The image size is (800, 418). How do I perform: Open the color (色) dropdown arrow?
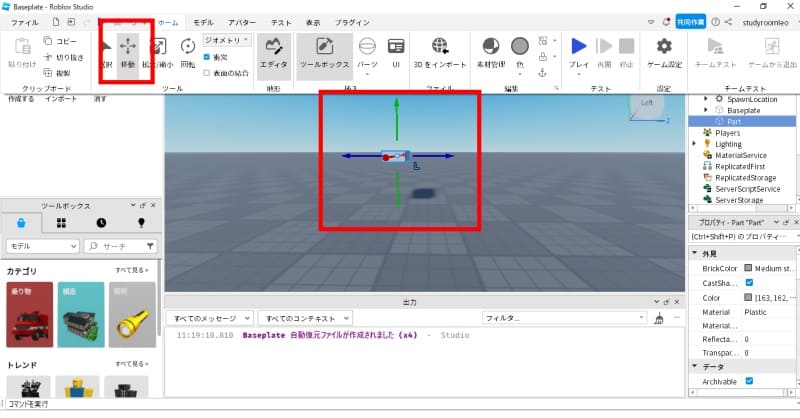(x=520, y=75)
